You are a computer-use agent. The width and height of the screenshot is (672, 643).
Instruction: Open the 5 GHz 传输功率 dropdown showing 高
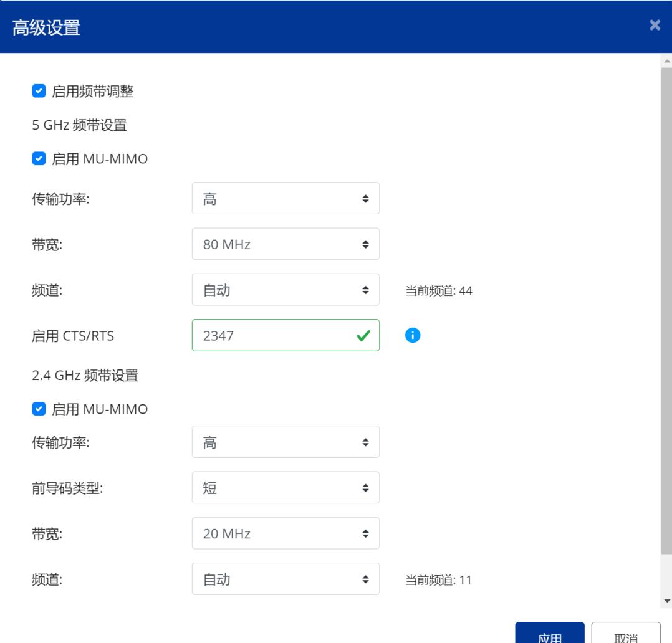(x=286, y=198)
